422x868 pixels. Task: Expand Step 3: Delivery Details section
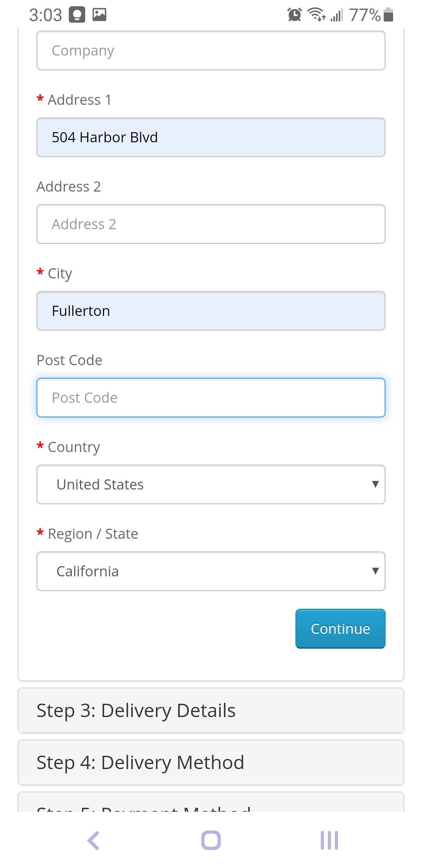pyautogui.click(x=211, y=710)
